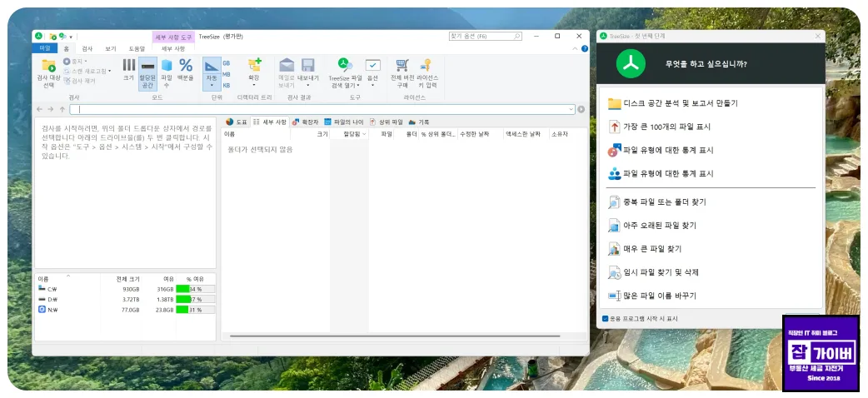The image size is (868, 398).
Task: Click the 메일로 보내기 envelope icon
Action: [x=287, y=65]
